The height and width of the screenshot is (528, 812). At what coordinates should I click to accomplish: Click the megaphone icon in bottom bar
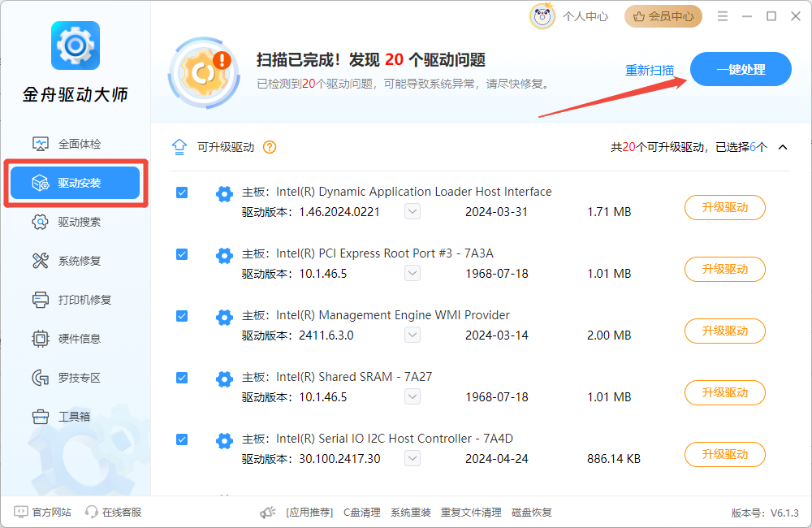coord(268,513)
